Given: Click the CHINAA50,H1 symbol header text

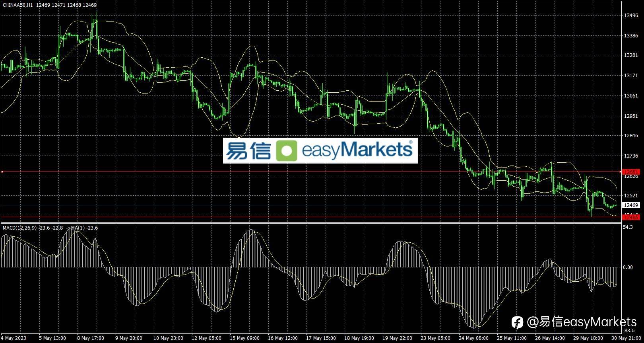Looking at the screenshot, I should tap(18, 5).
